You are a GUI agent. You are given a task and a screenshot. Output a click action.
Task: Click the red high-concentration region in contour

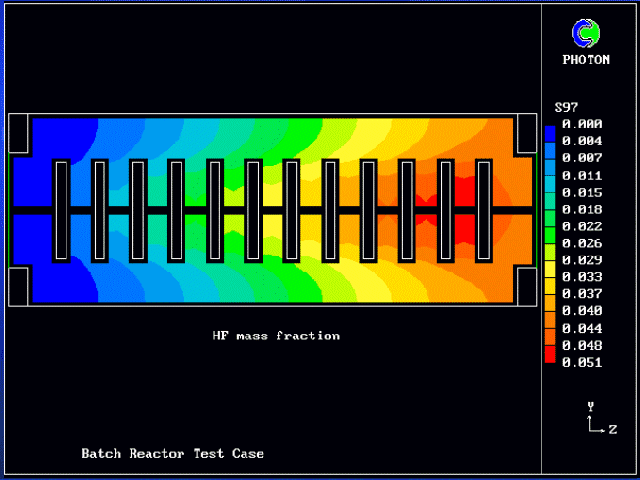[x=466, y=210]
